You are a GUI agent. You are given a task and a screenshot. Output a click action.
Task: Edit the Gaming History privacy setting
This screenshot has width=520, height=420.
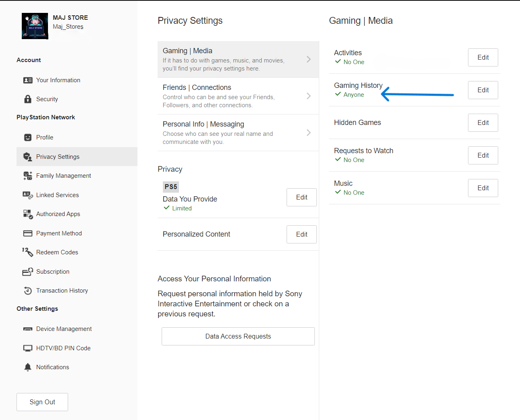(x=483, y=90)
